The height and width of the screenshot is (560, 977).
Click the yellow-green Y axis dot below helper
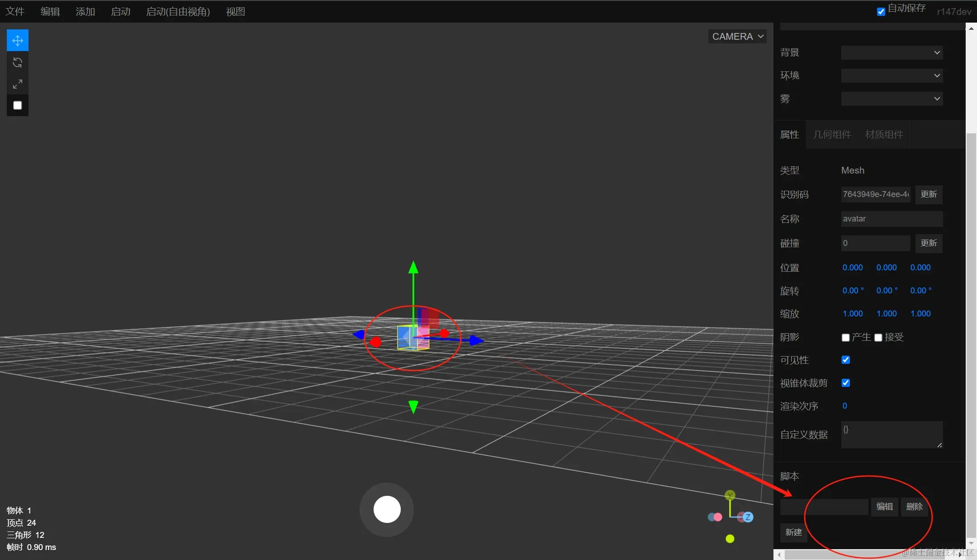(x=730, y=539)
